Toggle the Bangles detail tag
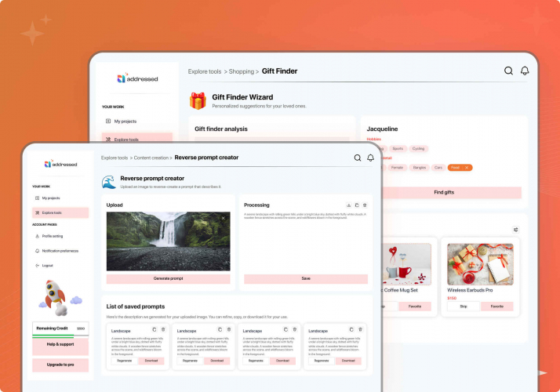The image size is (560, 392). pyautogui.click(x=420, y=168)
